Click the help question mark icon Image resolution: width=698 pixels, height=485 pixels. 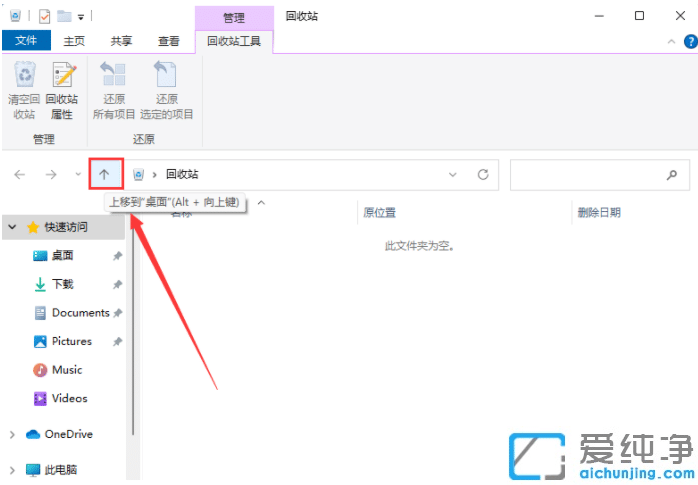click(x=688, y=41)
